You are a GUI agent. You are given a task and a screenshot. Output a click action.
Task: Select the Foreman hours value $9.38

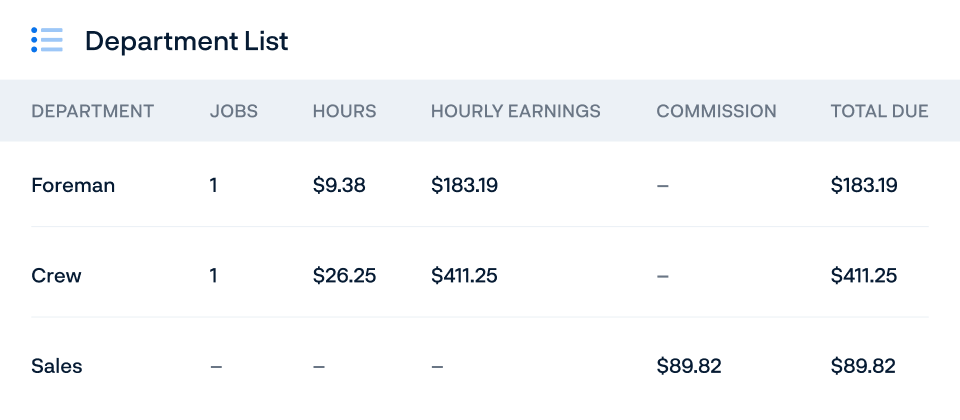339,185
